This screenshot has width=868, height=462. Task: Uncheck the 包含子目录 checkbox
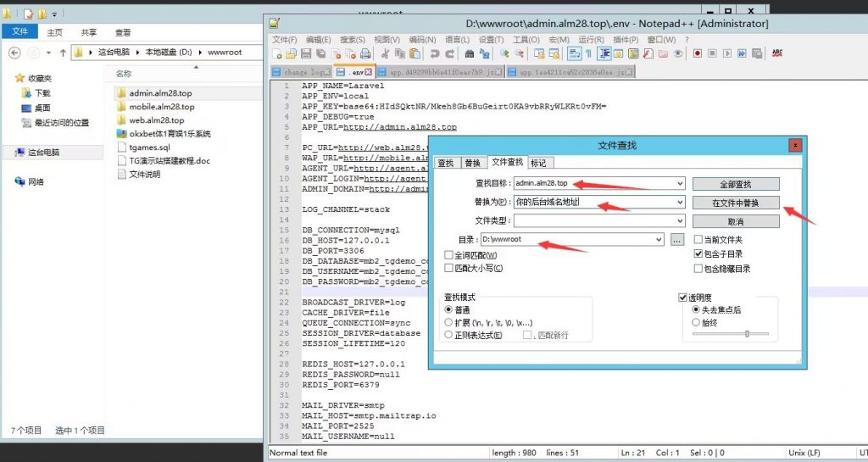pos(698,253)
